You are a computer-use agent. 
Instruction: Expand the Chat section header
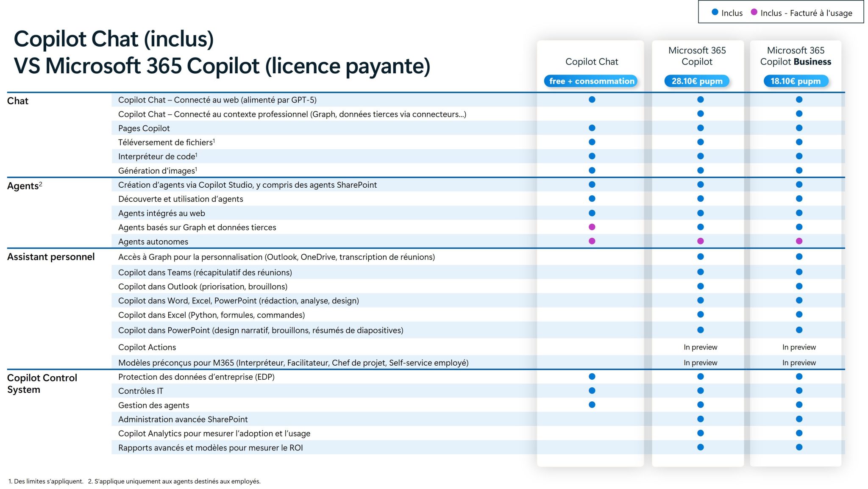point(18,101)
